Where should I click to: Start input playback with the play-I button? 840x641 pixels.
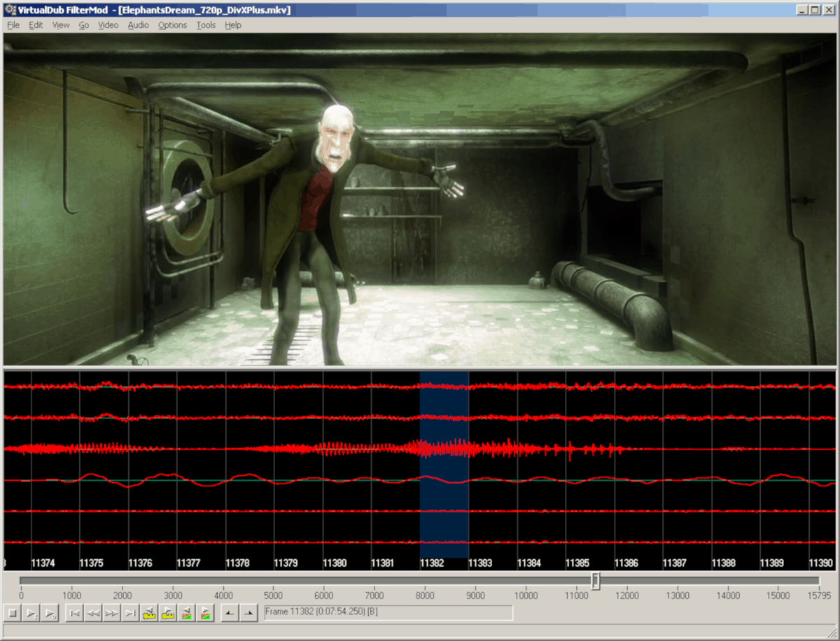pyautogui.click(x=31, y=613)
